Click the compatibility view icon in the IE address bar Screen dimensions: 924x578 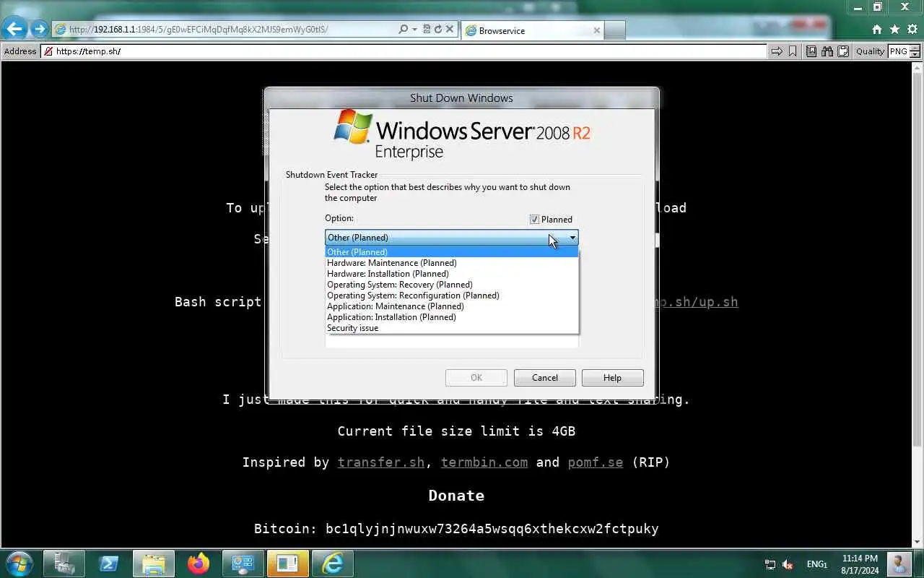coord(427,30)
